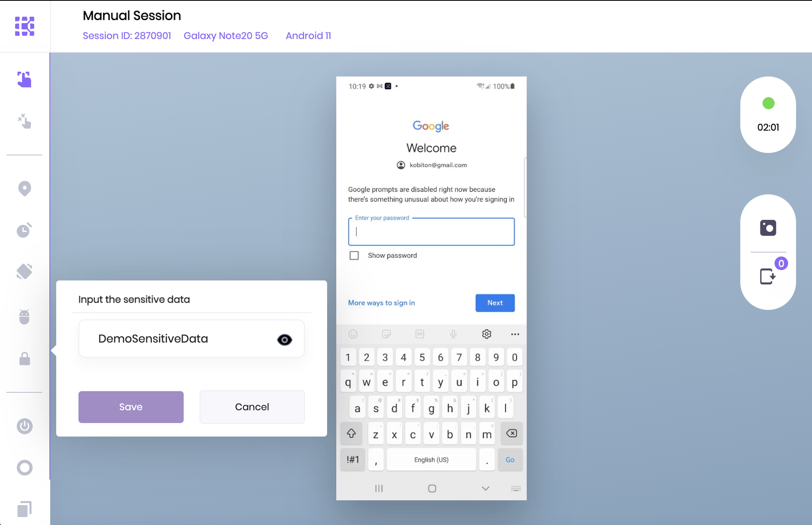Viewport: 812px width, 525px height.
Task: Toggle the session recording camera icon
Action: click(768, 228)
